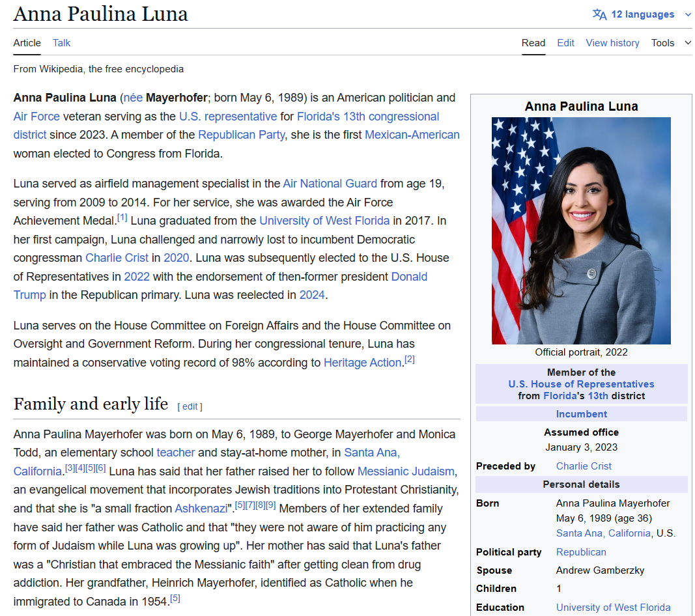Open University of West Florida infobox link
Screen dimensions: 695x616
(613, 608)
